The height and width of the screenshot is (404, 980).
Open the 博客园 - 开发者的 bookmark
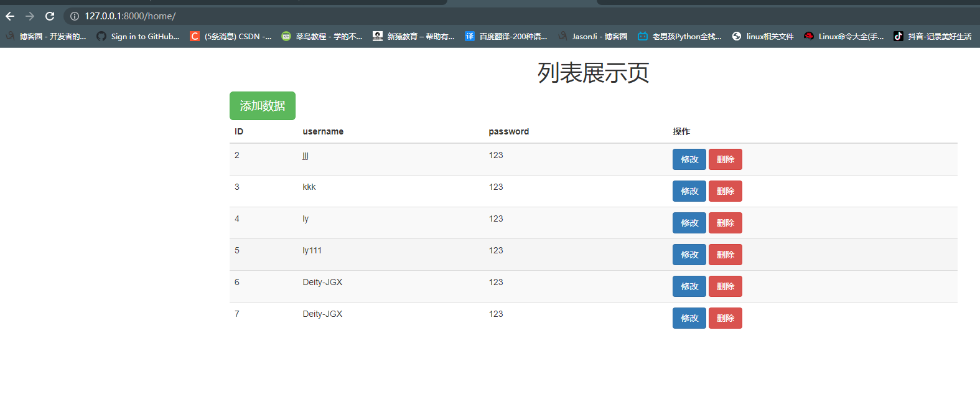click(x=47, y=37)
